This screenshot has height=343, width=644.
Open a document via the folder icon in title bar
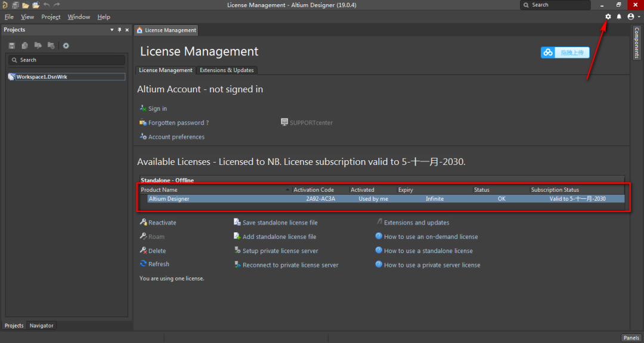(x=26, y=5)
